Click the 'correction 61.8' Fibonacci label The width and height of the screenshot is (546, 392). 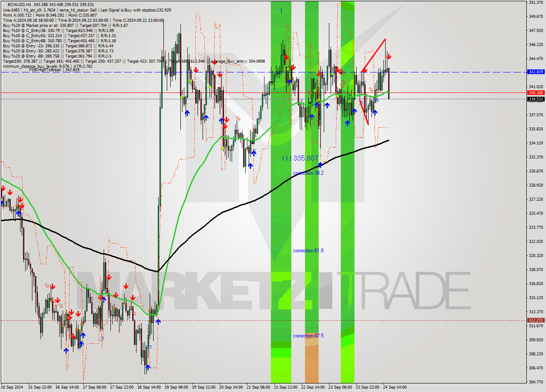(308, 251)
